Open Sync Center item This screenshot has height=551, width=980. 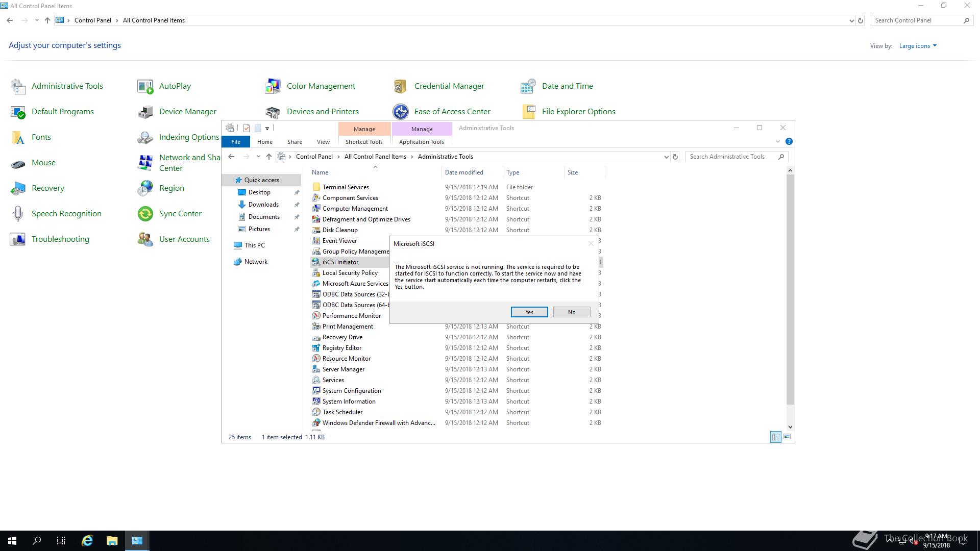point(169,214)
